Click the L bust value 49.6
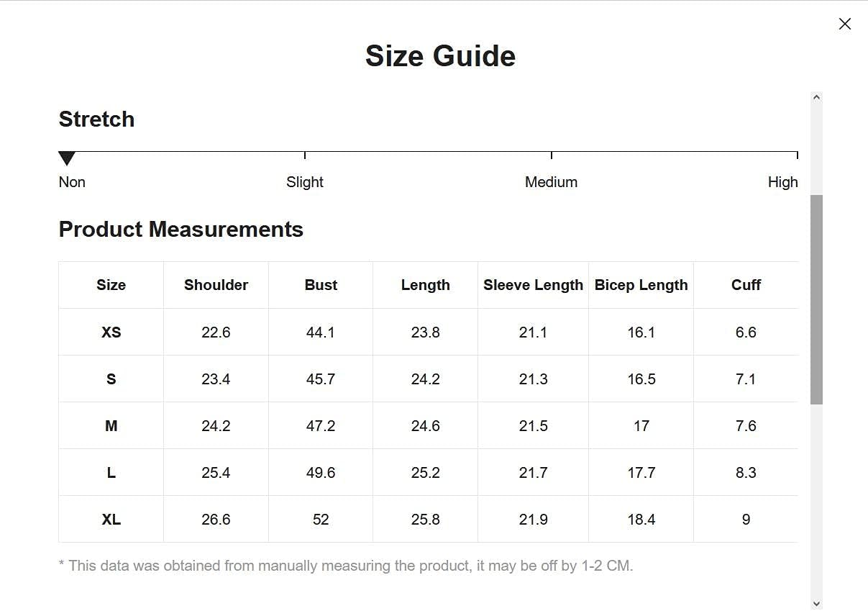Image resolution: width=868 pixels, height=611 pixels. tap(321, 473)
